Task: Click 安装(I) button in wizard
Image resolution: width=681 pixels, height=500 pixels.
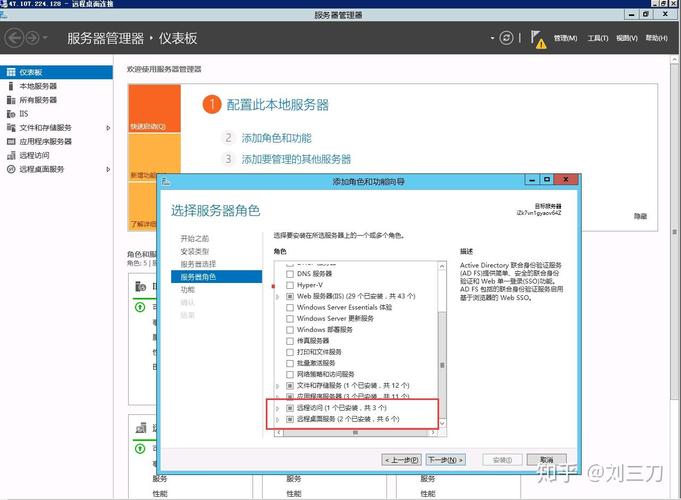Action: (x=502, y=460)
